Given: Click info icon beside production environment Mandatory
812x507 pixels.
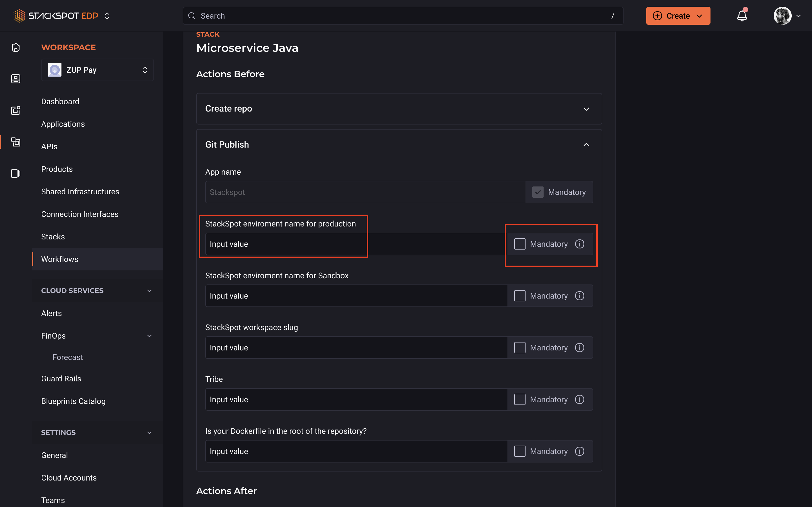Looking at the screenshot, I should click(x=579, y=244).
